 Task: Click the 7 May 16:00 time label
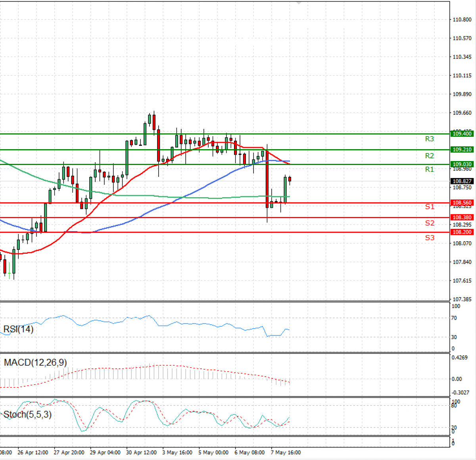click(x=286, y=452)
